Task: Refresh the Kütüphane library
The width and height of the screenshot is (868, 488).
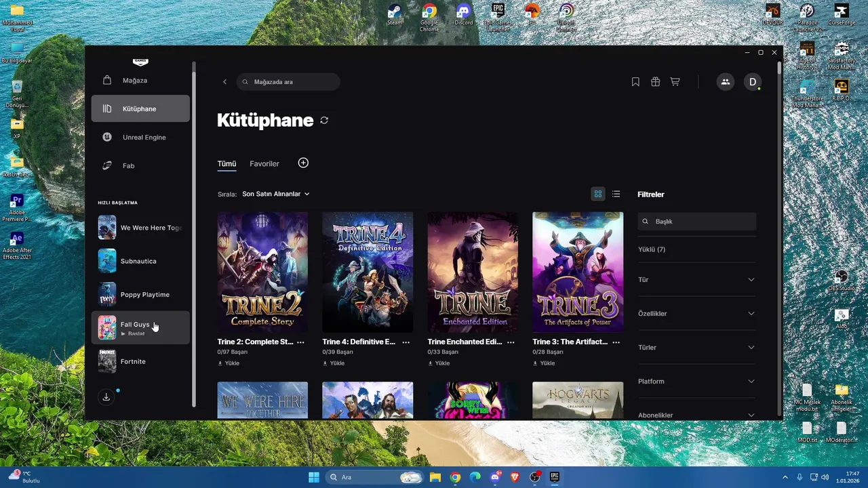Action: [324, 120]
